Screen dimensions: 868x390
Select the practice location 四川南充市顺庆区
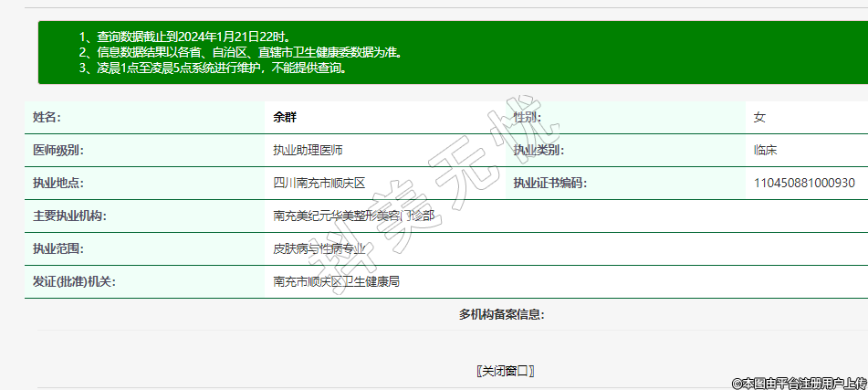(319, 183)
